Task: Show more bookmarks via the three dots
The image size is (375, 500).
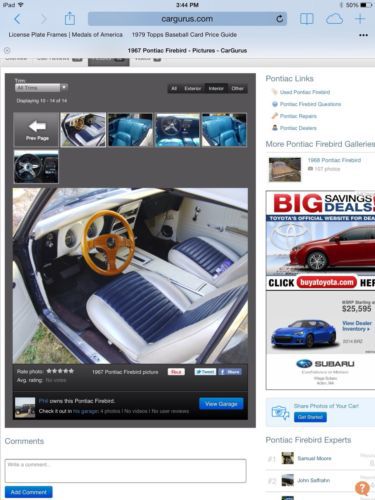Action: [x=363, y=35]
